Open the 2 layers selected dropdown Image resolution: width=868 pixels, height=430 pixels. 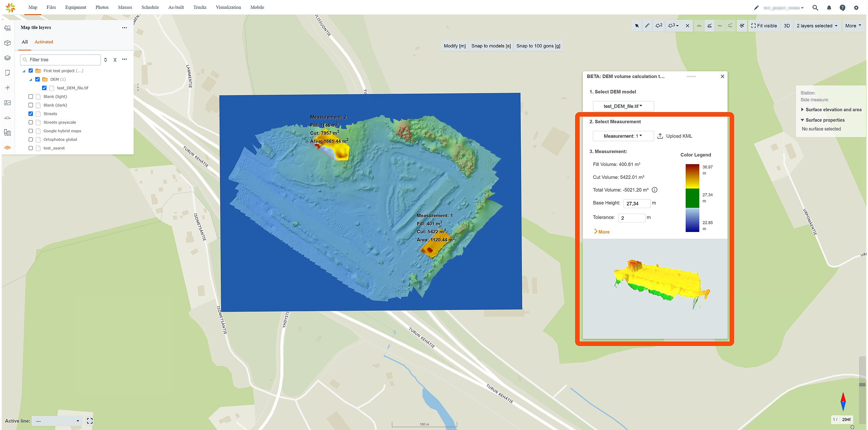[817, 26]
